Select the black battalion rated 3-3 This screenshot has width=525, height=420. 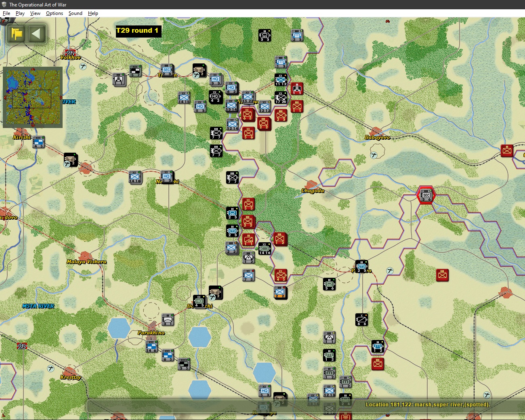pos(265,35)
